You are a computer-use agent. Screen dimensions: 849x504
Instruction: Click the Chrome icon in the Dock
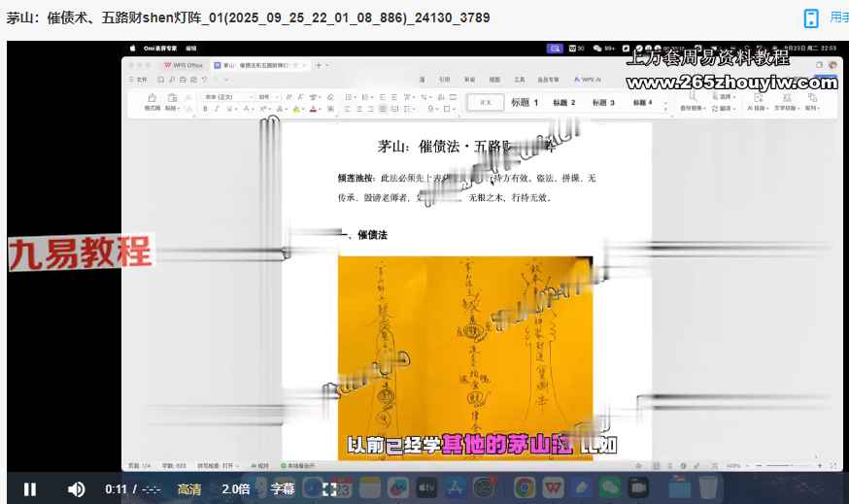click(x=525, y=487)
